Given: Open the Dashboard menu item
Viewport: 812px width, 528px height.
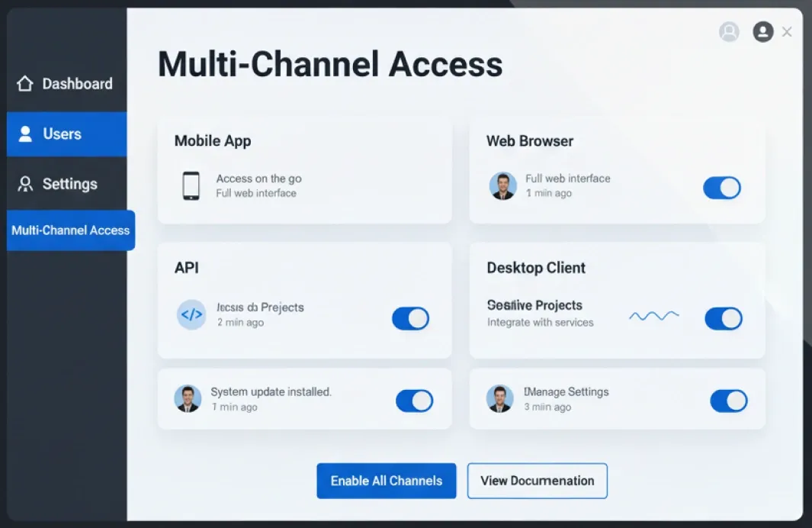Looking at the screenshot, I should point(76,84).
